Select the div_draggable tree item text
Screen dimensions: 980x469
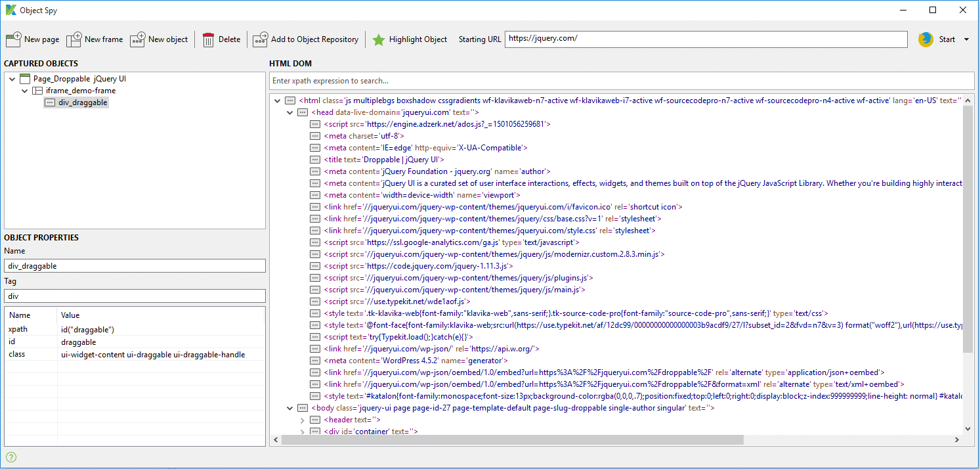[x=83, y=102]
